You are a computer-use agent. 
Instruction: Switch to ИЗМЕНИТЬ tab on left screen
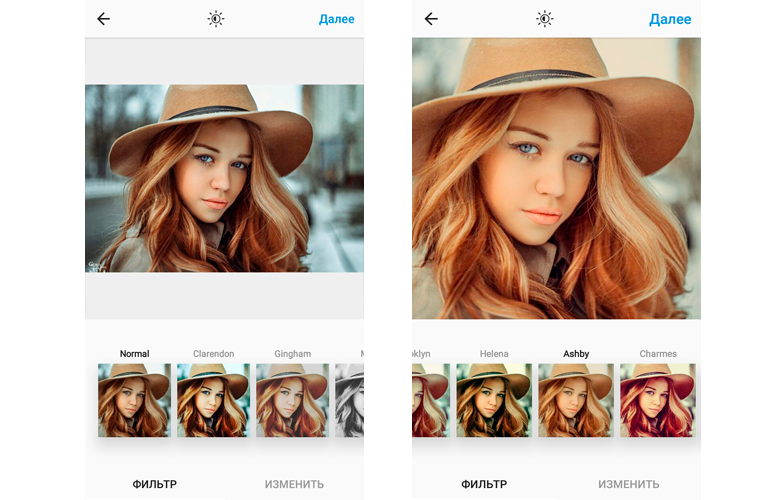pyautogui.click(x=294, y=484)
